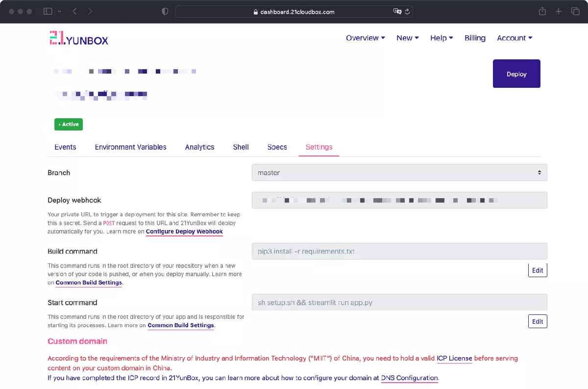This screenshot has width=588, height=389.
Task: Open the New dropdown menu
Action: (x=407, y=38)
